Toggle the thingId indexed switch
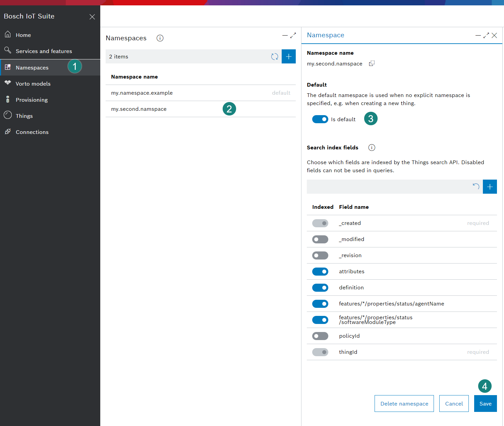 tap(320, 352)
